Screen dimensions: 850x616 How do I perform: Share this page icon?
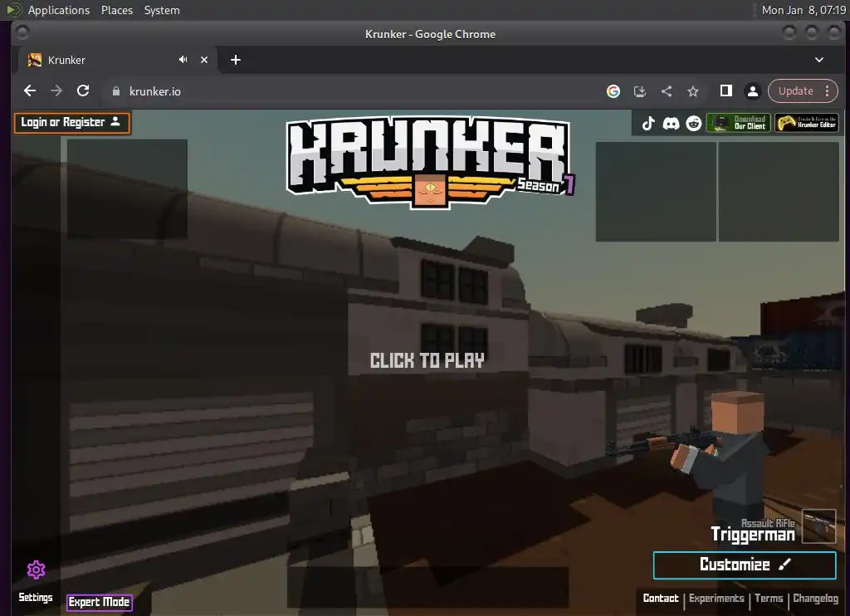coord(667,91)
